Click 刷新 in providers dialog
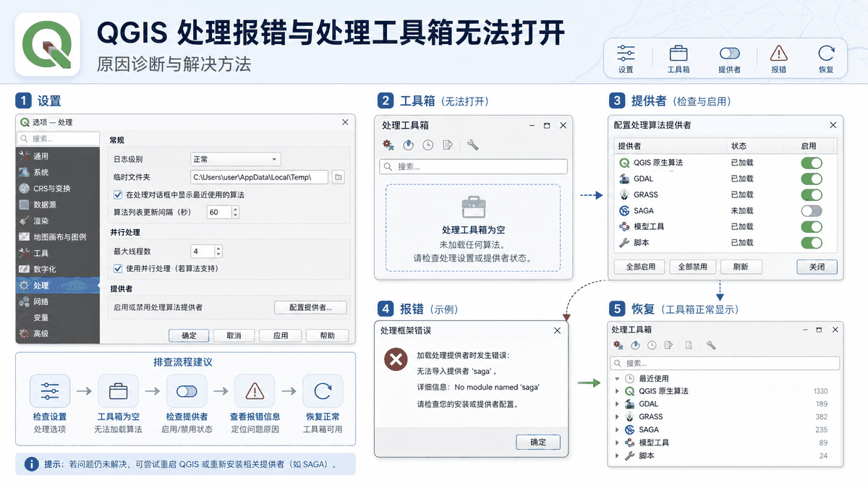This screenshot has height=488, width=868. click(x=741, y=267)
